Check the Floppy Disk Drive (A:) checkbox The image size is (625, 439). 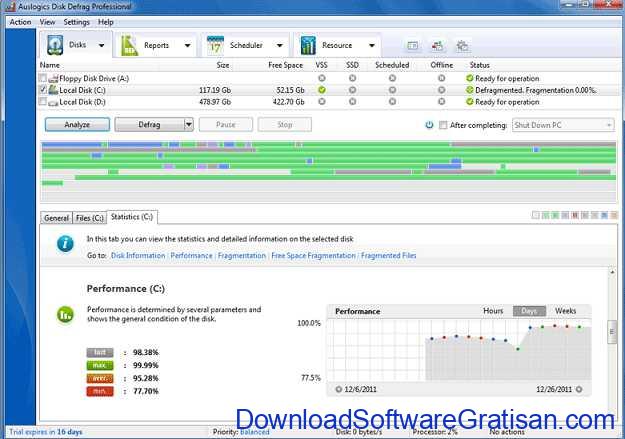[x=43, y=78]
